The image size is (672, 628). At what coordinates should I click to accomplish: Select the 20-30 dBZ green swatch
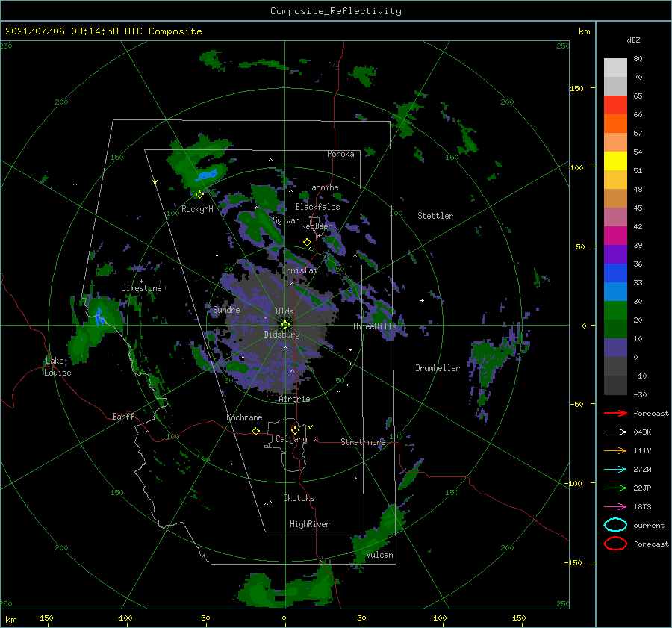[x=615, y=311]
